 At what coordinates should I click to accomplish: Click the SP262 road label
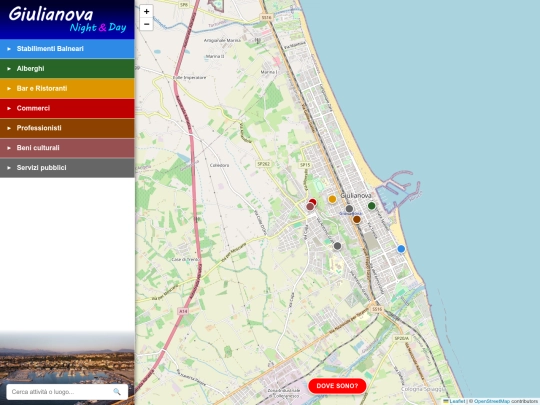point(263,164)
